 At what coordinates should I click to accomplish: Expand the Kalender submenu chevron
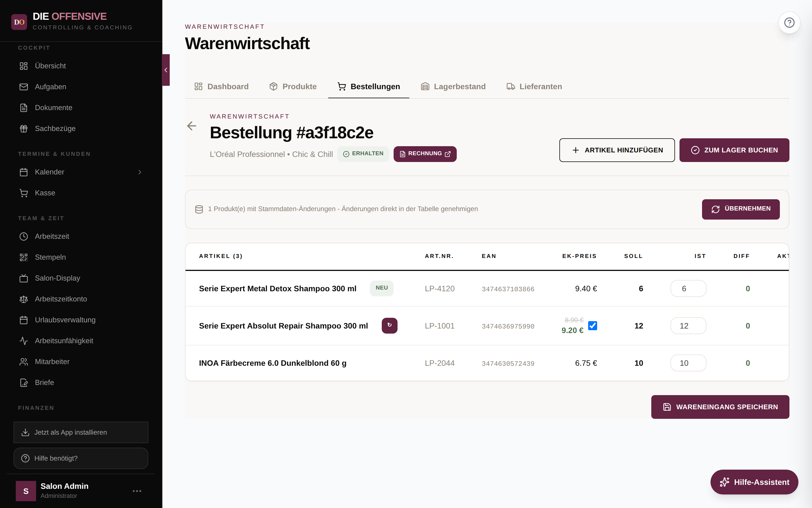point(140,172)
